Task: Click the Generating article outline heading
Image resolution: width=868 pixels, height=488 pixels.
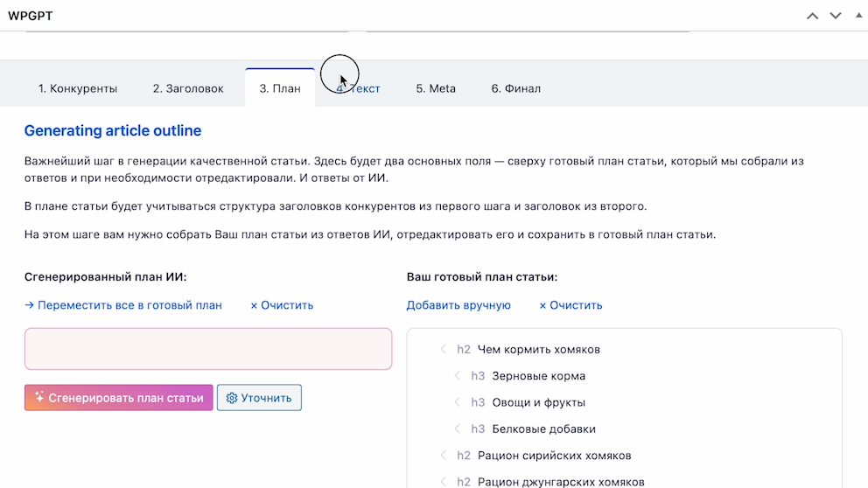Action: [112, 130]
